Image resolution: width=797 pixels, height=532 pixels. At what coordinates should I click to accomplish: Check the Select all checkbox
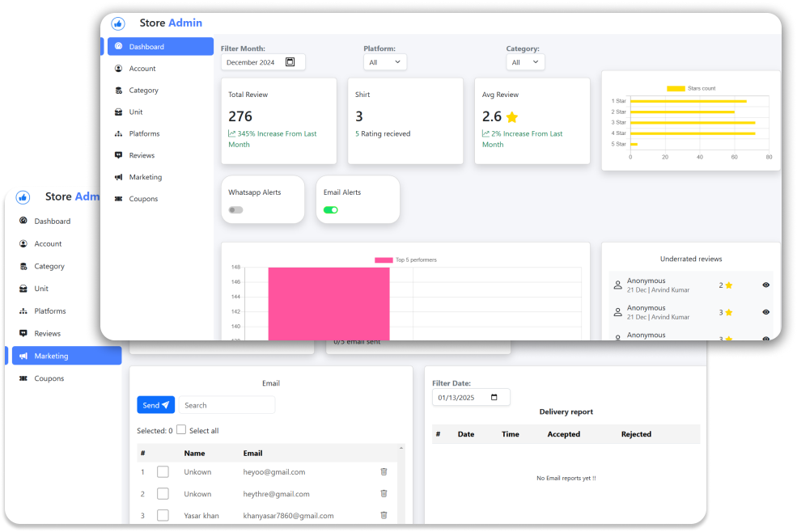click(183, 430)
